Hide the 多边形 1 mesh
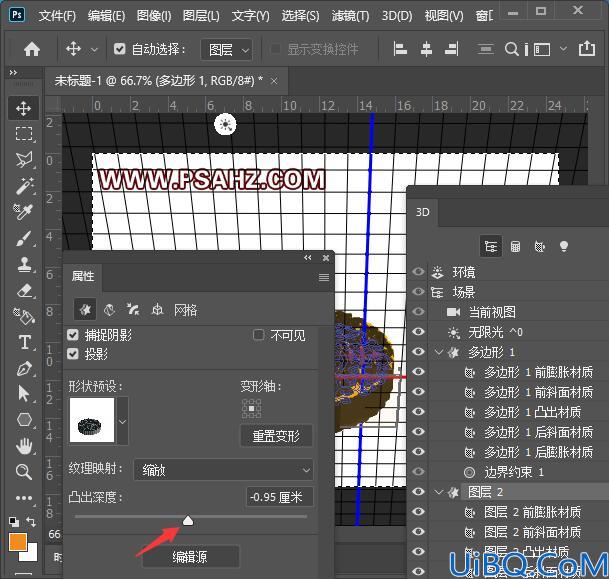 [x=418, y=351]
